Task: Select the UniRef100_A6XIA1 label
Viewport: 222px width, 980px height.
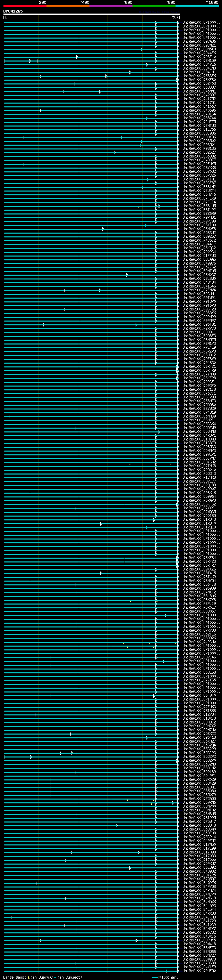Action: pos(199,179)
